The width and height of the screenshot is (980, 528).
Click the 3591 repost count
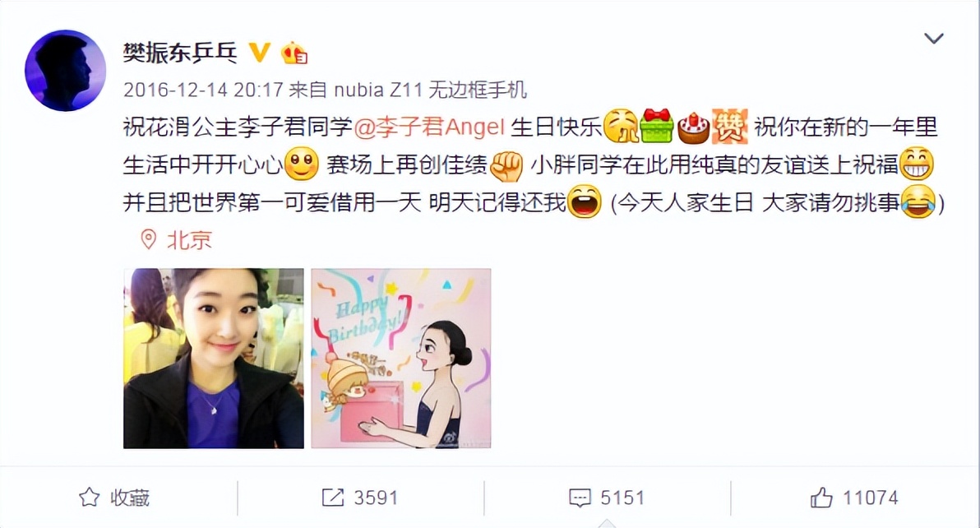coord(376,498)
